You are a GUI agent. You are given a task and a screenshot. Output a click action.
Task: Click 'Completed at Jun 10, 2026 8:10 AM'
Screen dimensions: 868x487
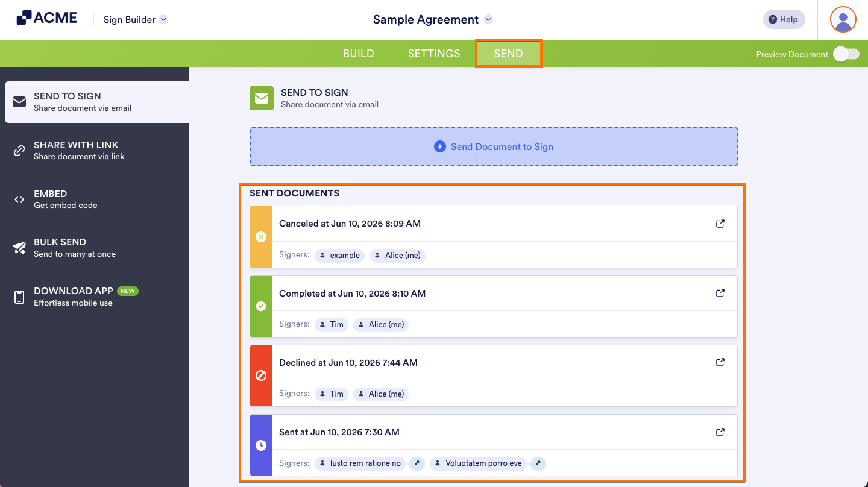[352, 294]
